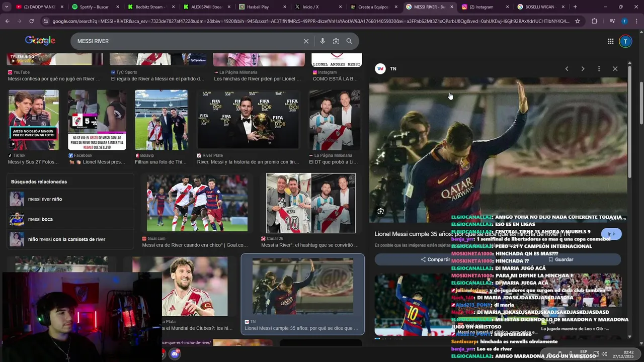644x362 pixels.
Task: Show next image in preview panel
Action: click(x=583, y=69)
